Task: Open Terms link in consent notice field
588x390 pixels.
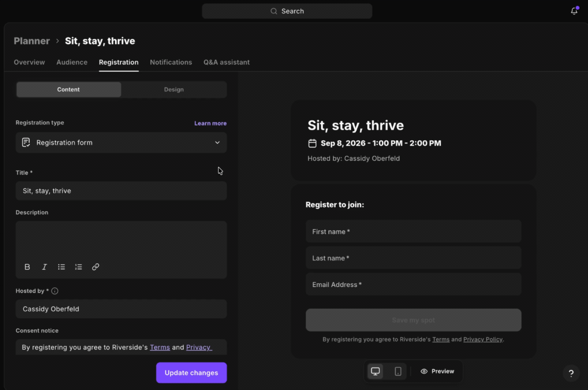Action: click(x=160, y=347)
